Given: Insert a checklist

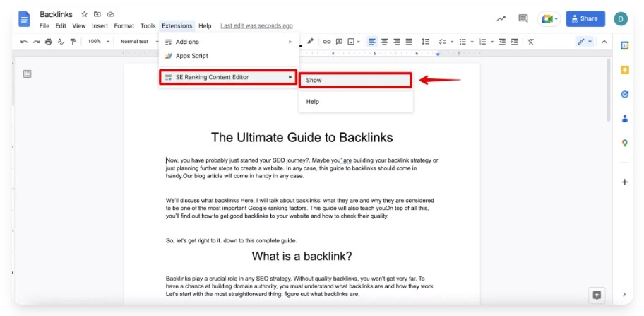Looking at the screenshot, I should 442,42.
